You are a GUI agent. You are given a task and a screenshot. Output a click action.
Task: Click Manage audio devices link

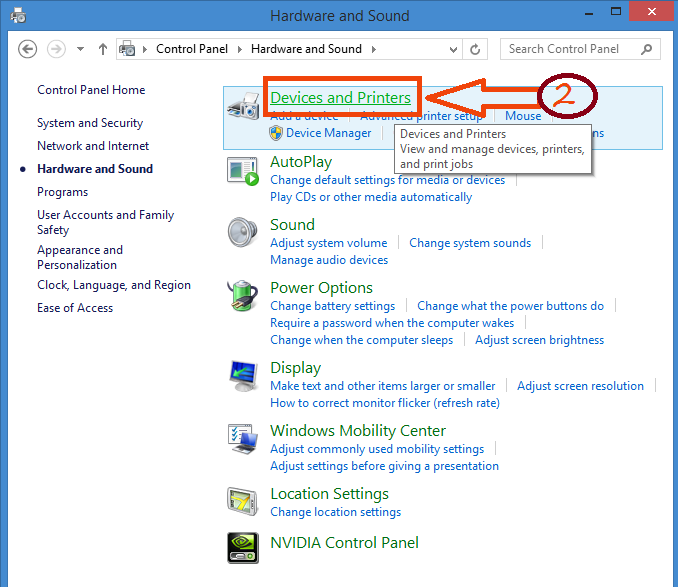point(329,260)
